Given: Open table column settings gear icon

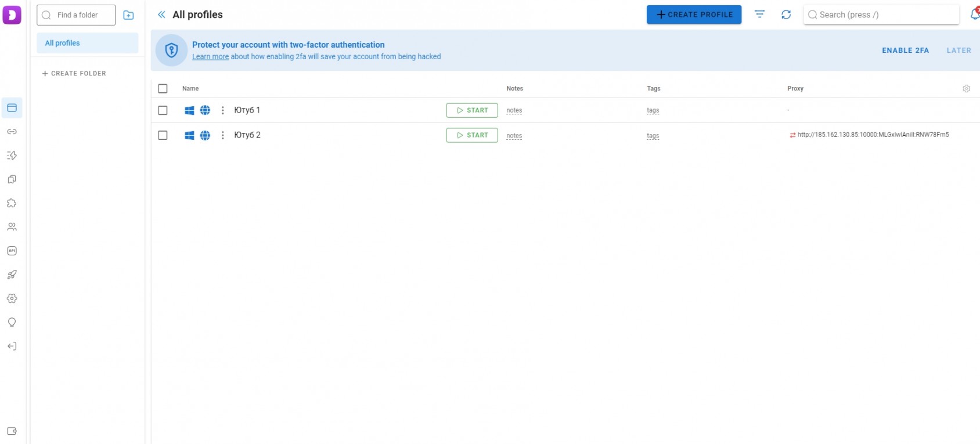Looking at the screenshot, I should point(967,89).
